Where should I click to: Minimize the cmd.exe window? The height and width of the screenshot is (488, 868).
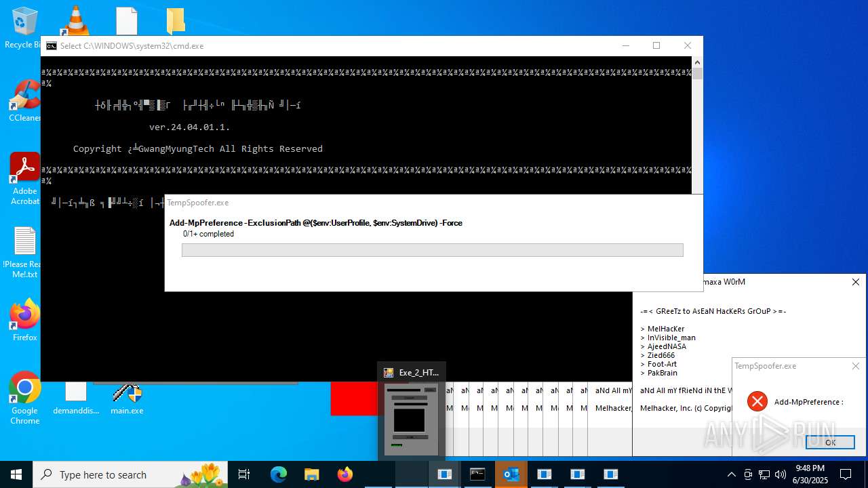pyautogui.click(x=625, y=45)
